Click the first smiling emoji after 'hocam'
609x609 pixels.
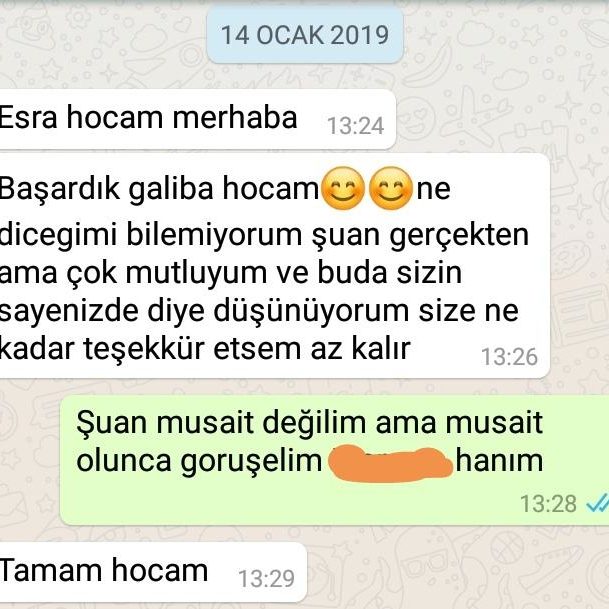pos(343,188)
